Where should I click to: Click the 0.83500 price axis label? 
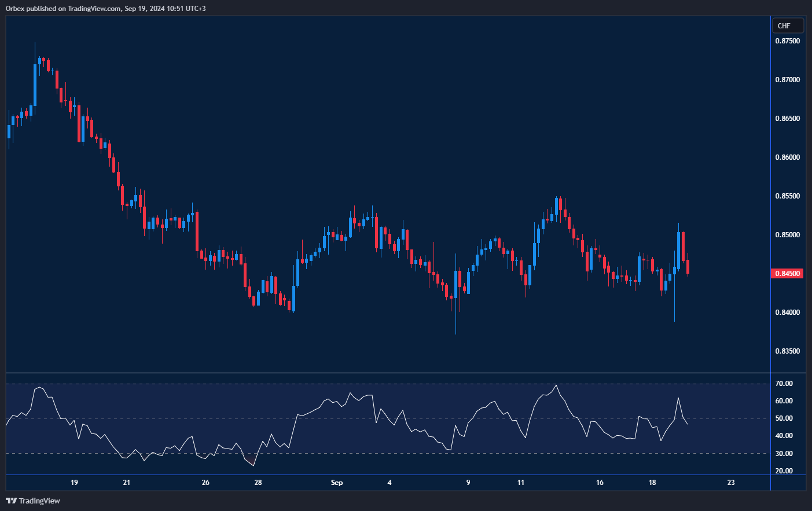787,351
